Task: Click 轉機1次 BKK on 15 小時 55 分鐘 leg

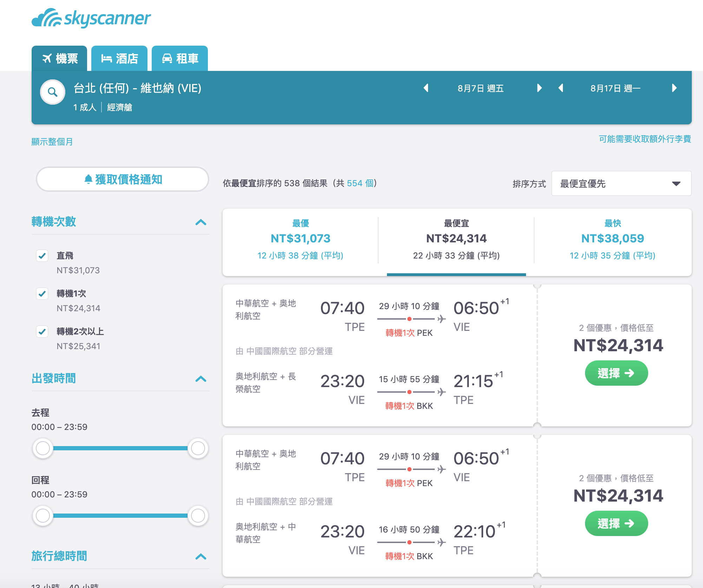Action: (x=409, y=406)
